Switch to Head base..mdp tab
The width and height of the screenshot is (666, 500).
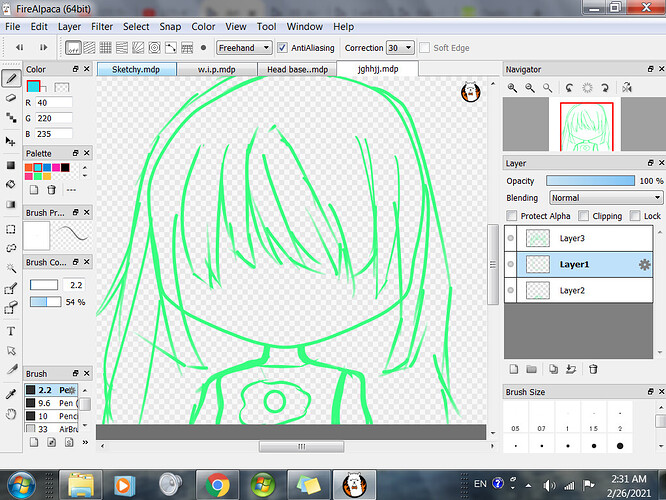[x=297, y=69]
